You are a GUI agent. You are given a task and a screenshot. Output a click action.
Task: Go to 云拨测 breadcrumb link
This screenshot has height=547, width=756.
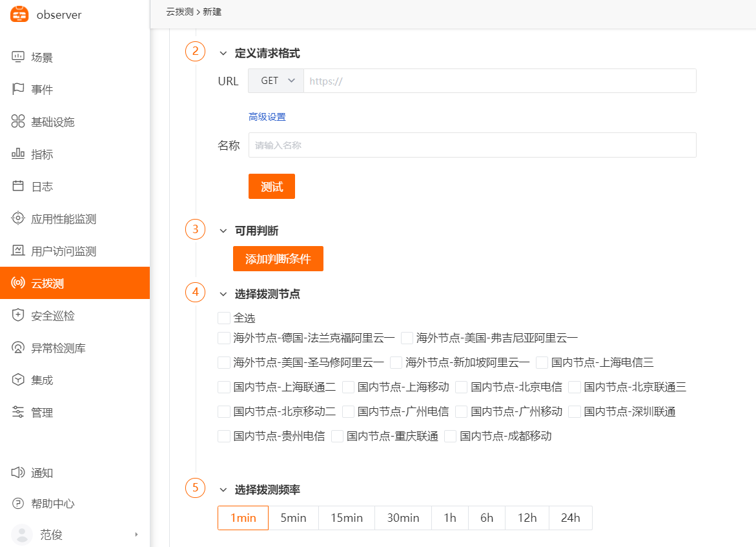pyautogui.click(x=180, y=12)
